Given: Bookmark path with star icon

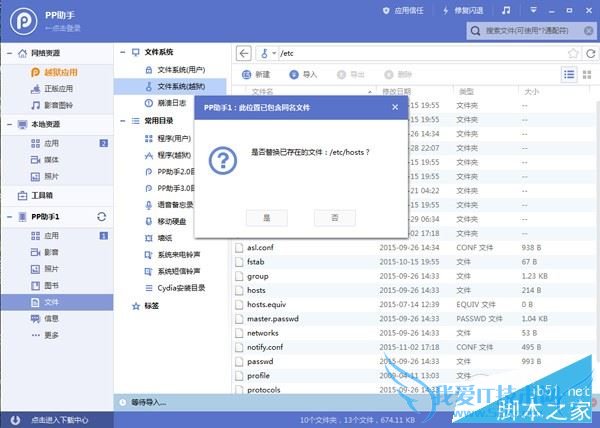Looking at the screenshot, I should [573, 53].
